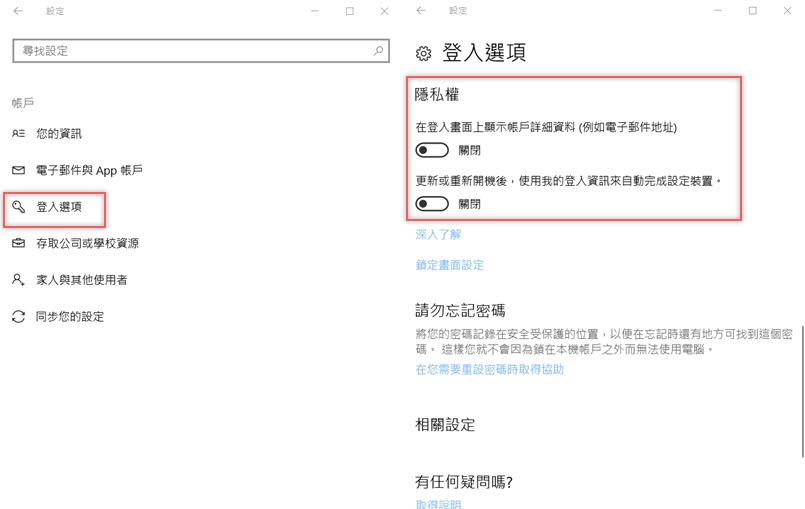Open 您的資訊 settings page
The height and width of the screenshot is (509, 805).
point(59,134)
